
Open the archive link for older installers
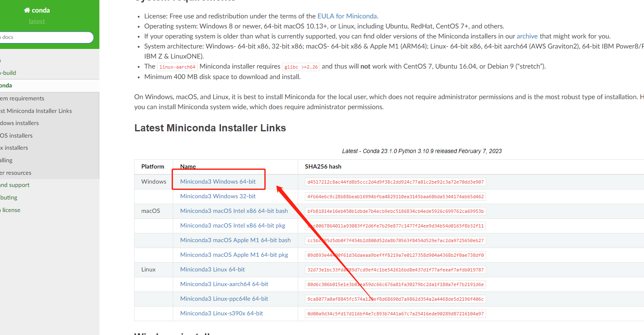(x=527, y=36)
